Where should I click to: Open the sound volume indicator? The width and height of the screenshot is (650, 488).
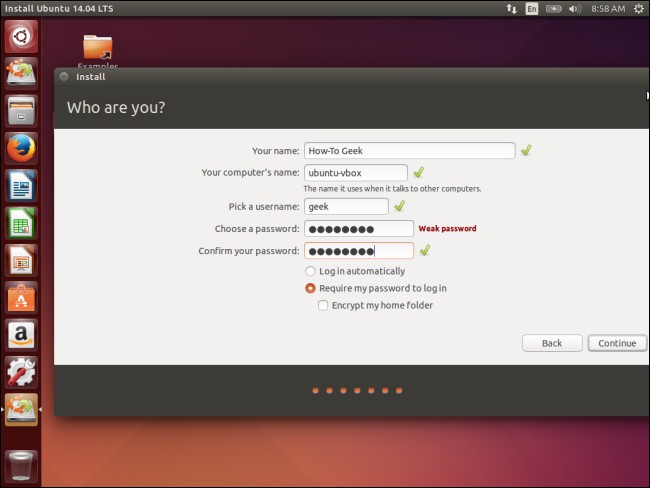click(575, 9)
